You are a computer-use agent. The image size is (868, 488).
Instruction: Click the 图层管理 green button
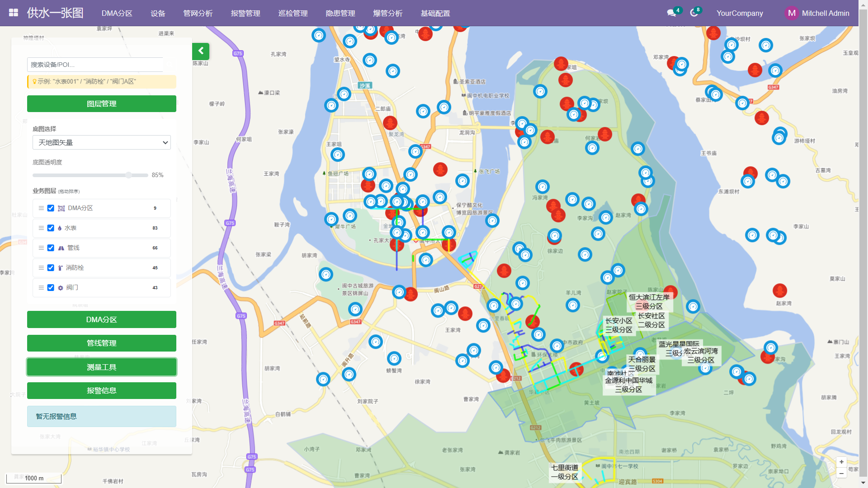[102, 103]
